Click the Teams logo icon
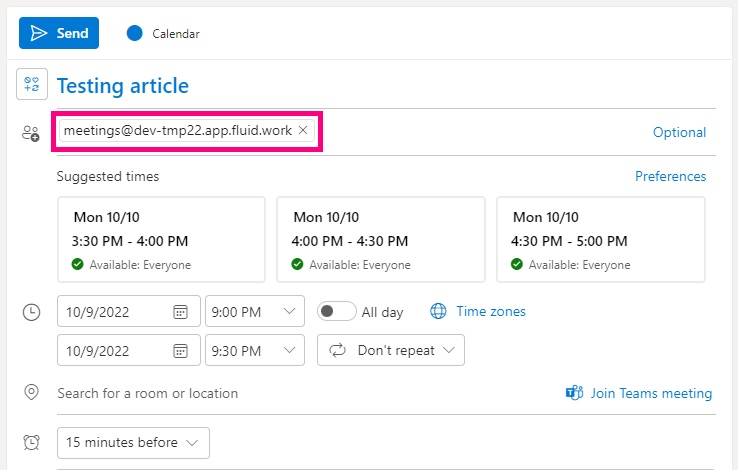Image resolution: width=738 pixels, height=470 pixels. (574, 392)
